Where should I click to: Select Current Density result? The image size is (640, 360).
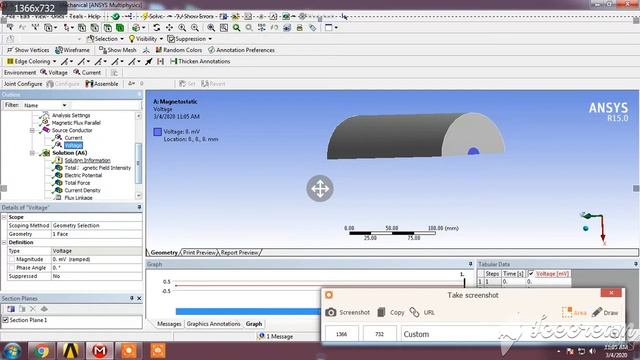click(82, 190)
